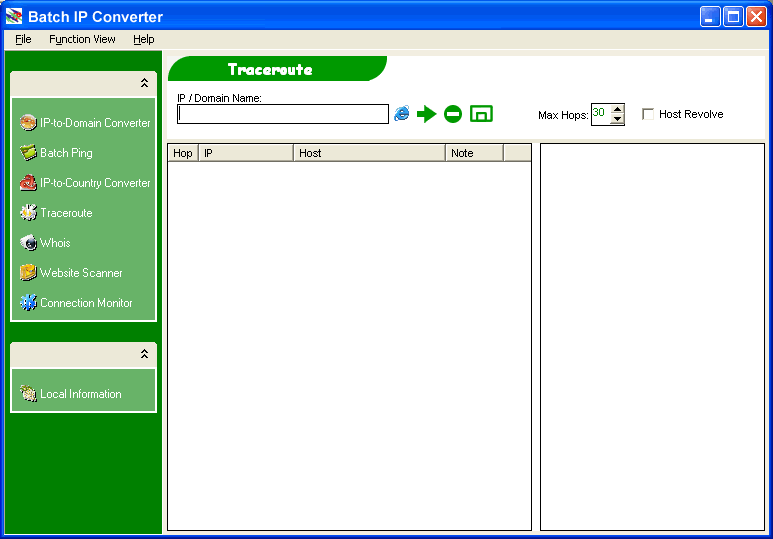
Task: Click the Connection Monitor label
Action: click(x=86, y=303)
